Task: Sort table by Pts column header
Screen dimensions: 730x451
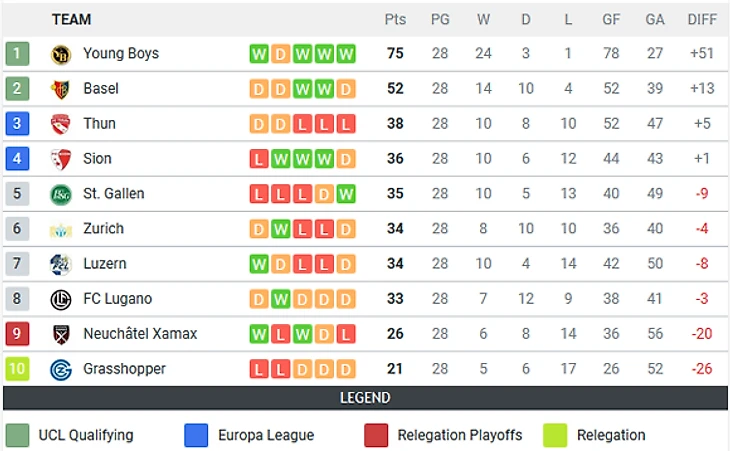Action: coord(395,19)
